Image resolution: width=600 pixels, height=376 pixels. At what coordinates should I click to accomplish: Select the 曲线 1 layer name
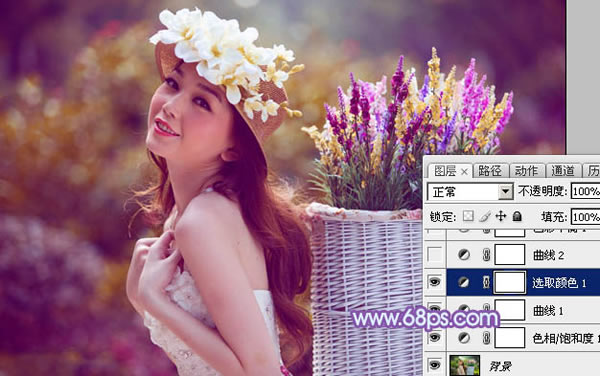[x=548, y=311]
